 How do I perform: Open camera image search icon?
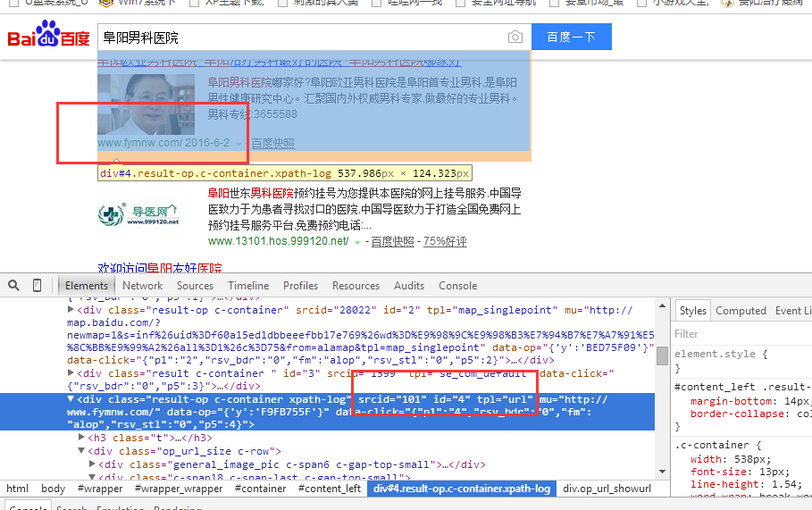pyautogui.click(x=515, y=37)
